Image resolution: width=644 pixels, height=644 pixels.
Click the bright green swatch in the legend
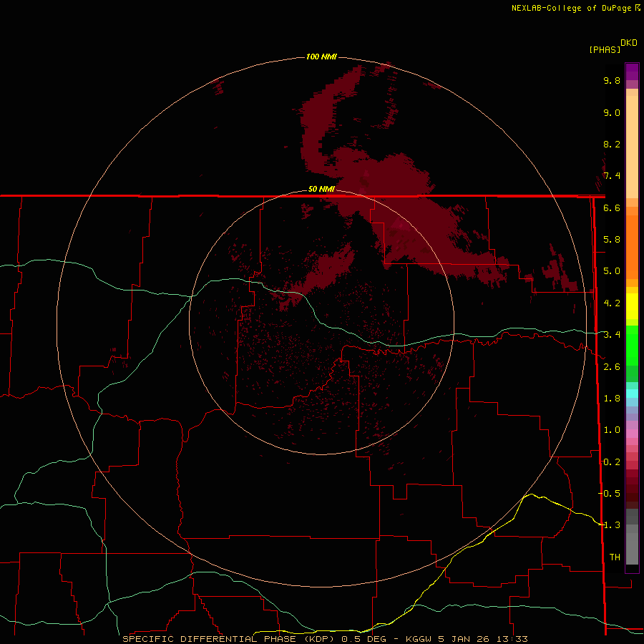(632, 345)
